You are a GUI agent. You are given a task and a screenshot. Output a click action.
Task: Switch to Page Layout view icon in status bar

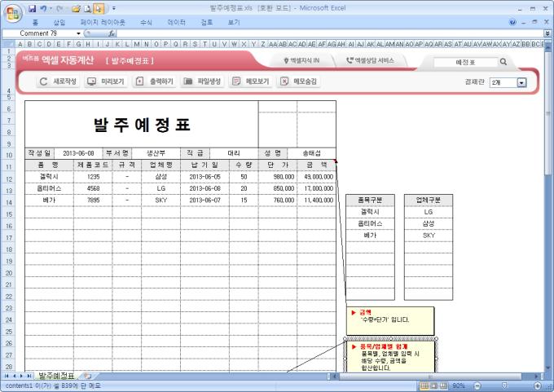point(434,385)
